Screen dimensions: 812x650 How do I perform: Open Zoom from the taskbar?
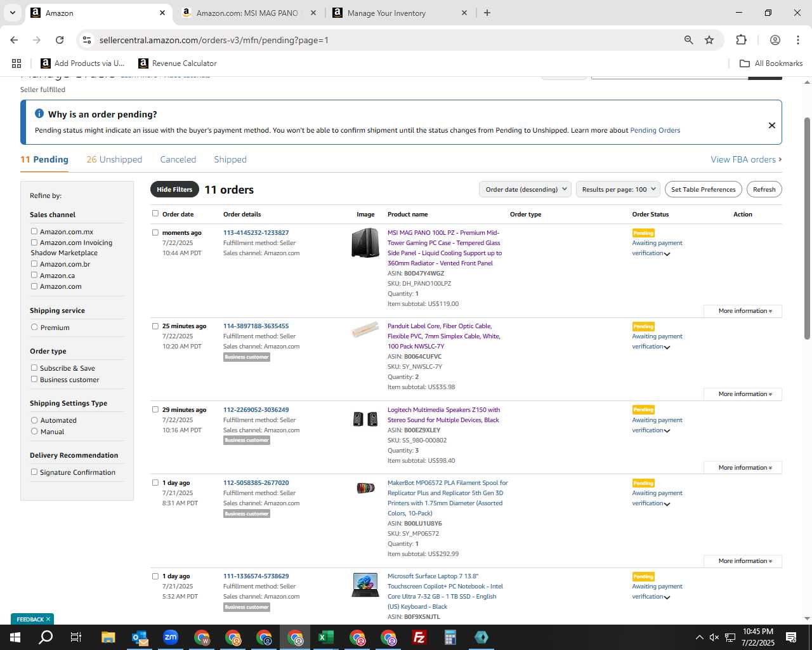171,637
